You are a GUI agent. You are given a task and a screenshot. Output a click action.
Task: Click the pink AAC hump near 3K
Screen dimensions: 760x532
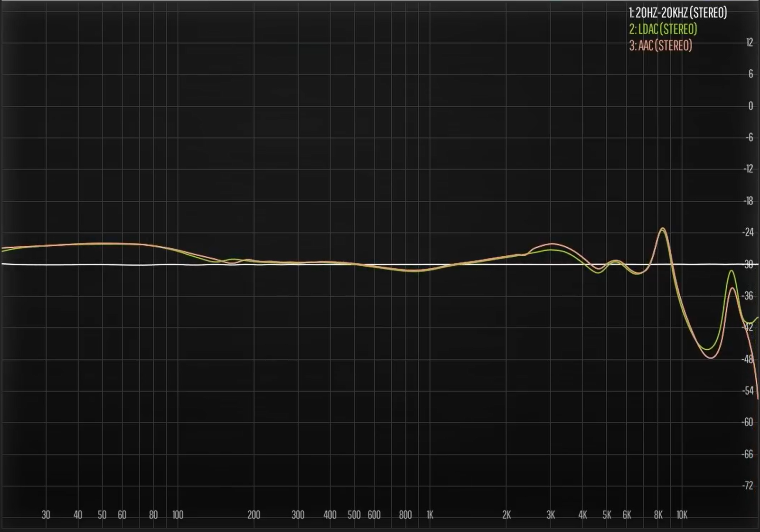(x=553, y=244)
